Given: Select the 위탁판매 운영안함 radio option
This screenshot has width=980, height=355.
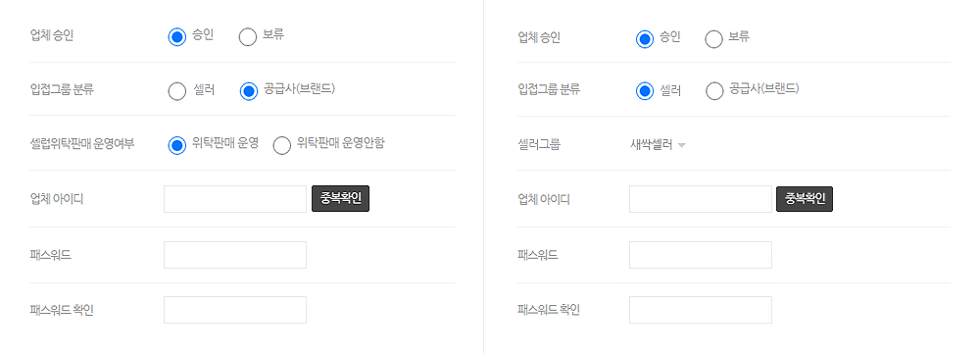Looking at the screenshot, I should (282, 145).
